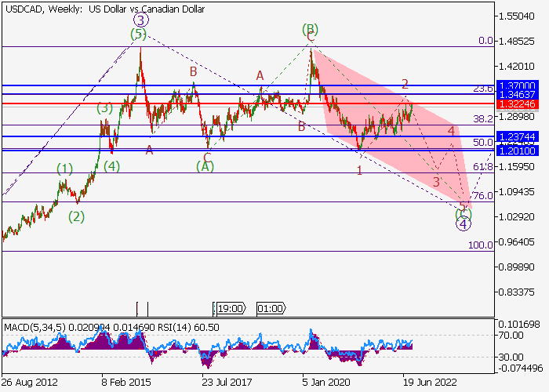This screenshot has width=549, height=392.
Task: Click the green (C) wave label
Action: coord(464,212)
